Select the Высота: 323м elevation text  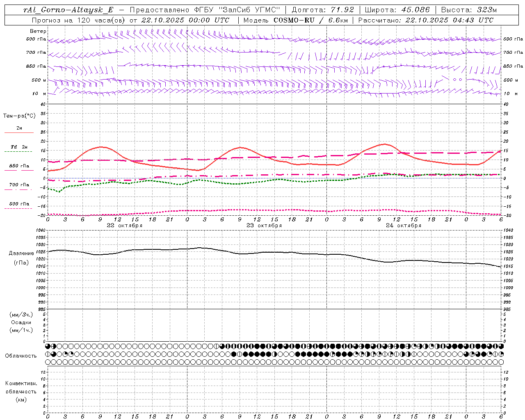(x=469, y=10)
